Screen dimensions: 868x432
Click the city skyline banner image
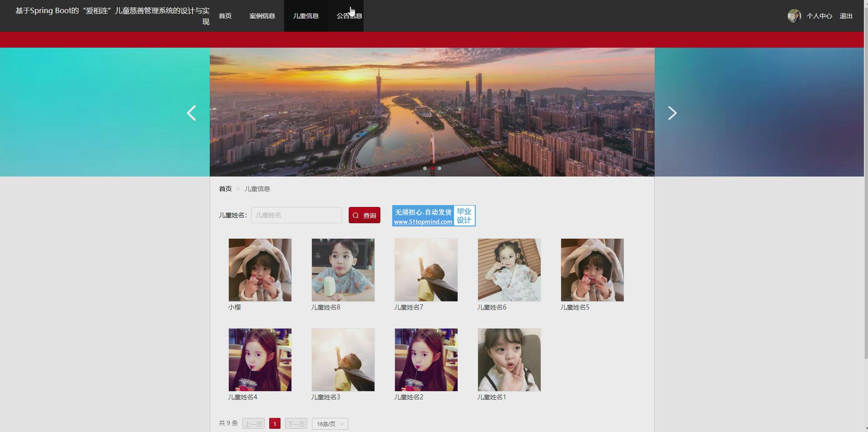pyautogui.click(x=432, y=112)
